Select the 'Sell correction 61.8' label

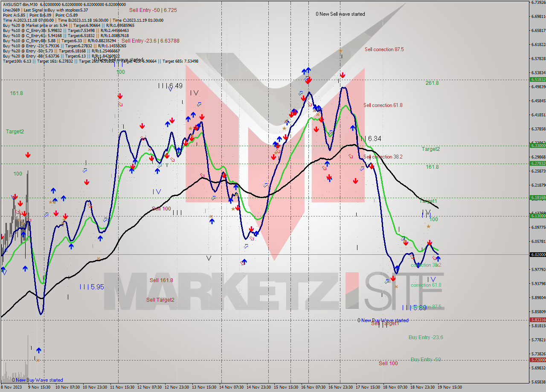tap(383, 105)
